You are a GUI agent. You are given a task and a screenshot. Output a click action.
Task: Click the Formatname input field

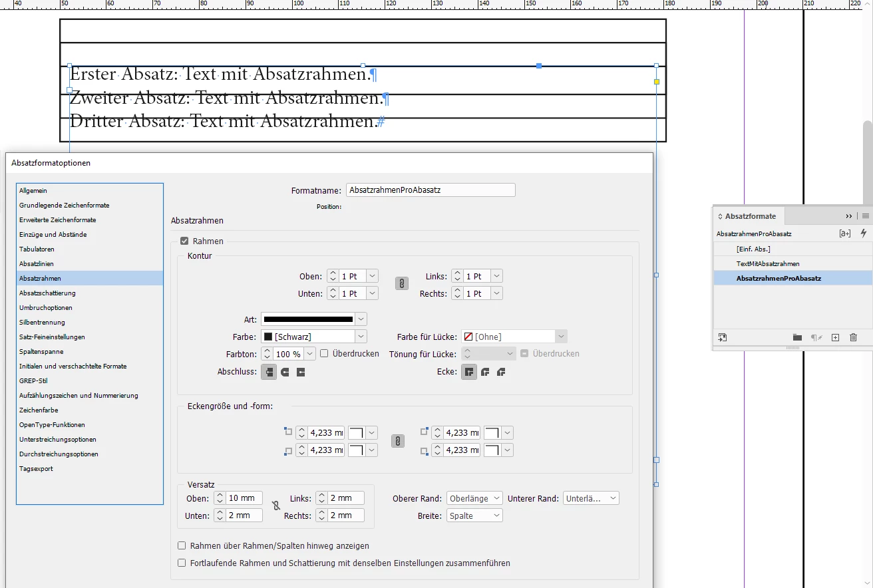click(x=431, y=190)
